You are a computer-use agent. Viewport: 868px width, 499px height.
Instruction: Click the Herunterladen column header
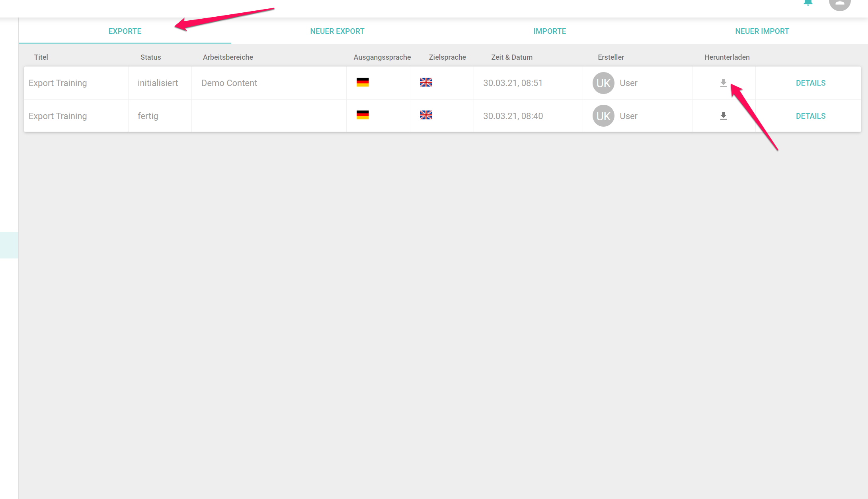(727, 57)
